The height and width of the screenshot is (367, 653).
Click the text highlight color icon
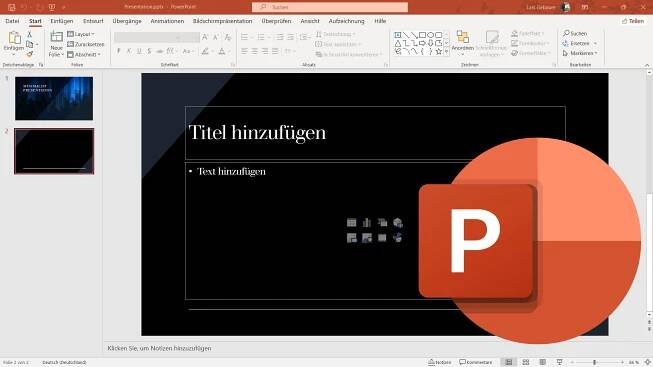(205, 51)
